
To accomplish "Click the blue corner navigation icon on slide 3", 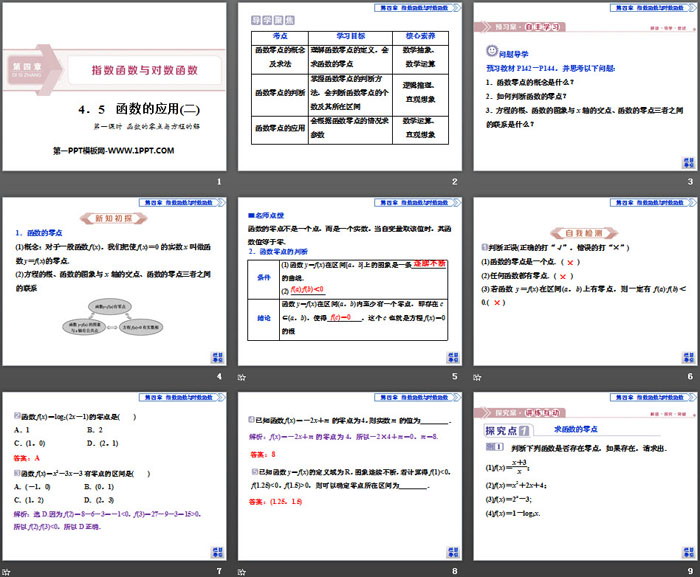I will [x=688, y=163].
